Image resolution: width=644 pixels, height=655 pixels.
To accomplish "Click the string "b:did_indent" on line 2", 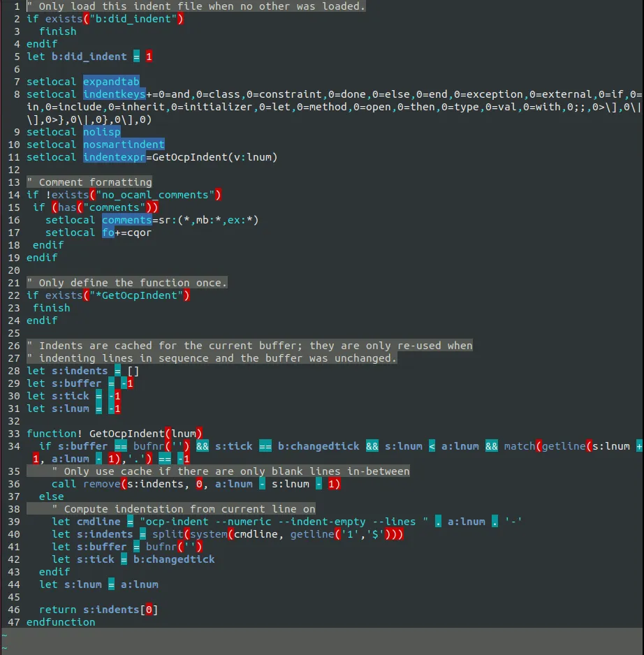I will click(x=133, y=19).
